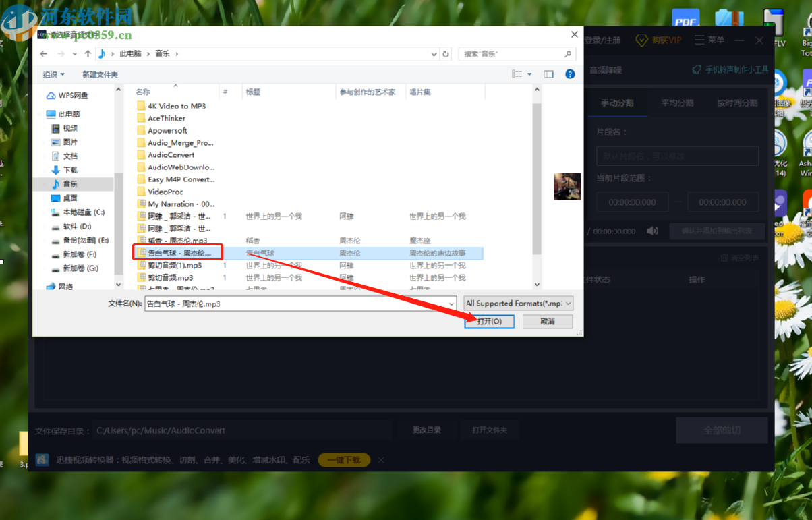Click the up-one-level arrow in the dialog
Viewport: 812px width, 520px height.
(x=88, y=53)
